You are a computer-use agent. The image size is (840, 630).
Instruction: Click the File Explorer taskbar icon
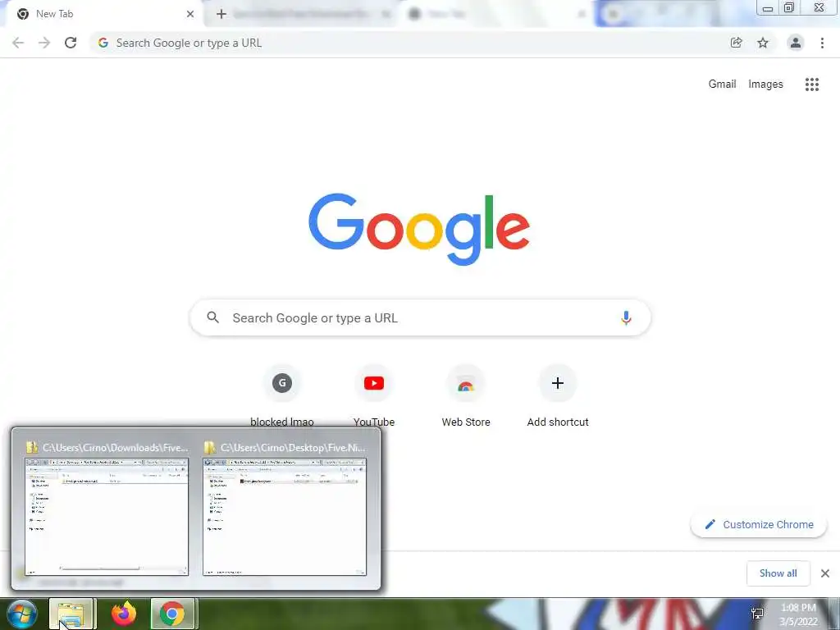(71, 614)
